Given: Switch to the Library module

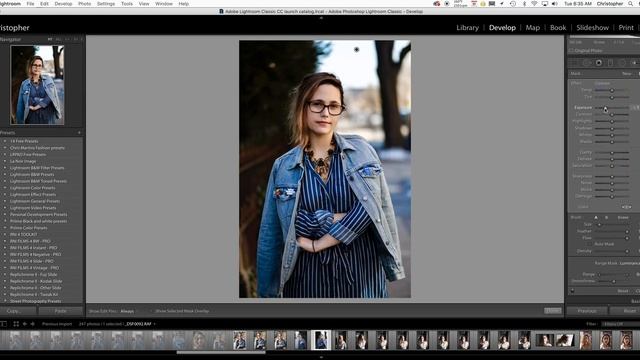Looking at the screenshot, I should [467, 28].
